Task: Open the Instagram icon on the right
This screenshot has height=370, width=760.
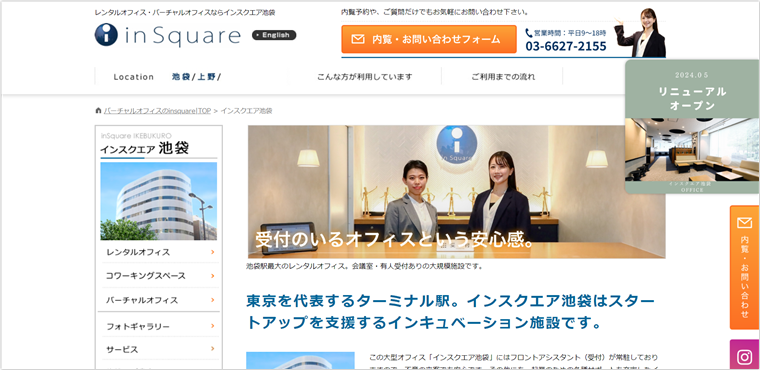Action: tap(744, 357)
